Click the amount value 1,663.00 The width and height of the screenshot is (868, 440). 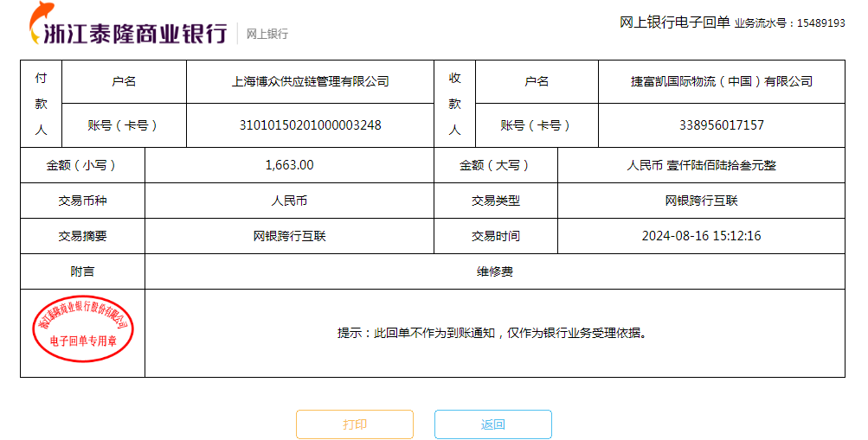tap(289, 165)
